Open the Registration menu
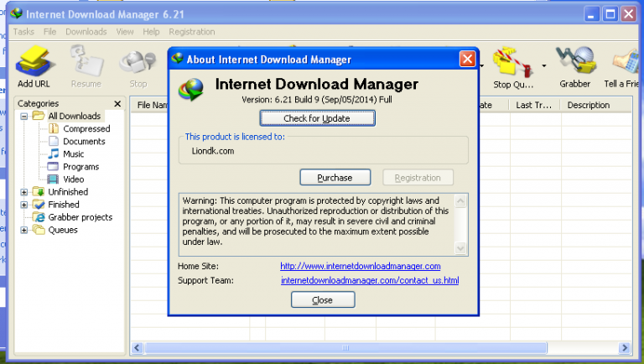 point(191,32)
